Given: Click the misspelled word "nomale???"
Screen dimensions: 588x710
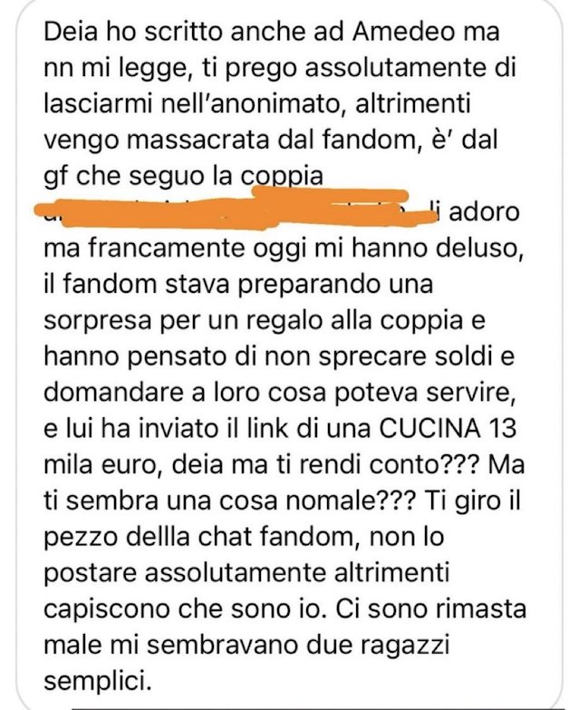Looking at the screenshot, I should click(350, 500).
